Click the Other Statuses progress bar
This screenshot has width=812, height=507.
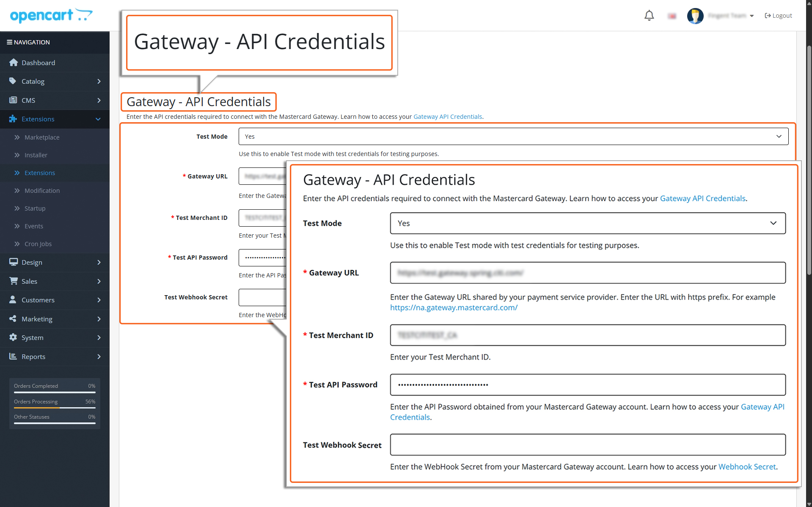(x=55, y=423)
